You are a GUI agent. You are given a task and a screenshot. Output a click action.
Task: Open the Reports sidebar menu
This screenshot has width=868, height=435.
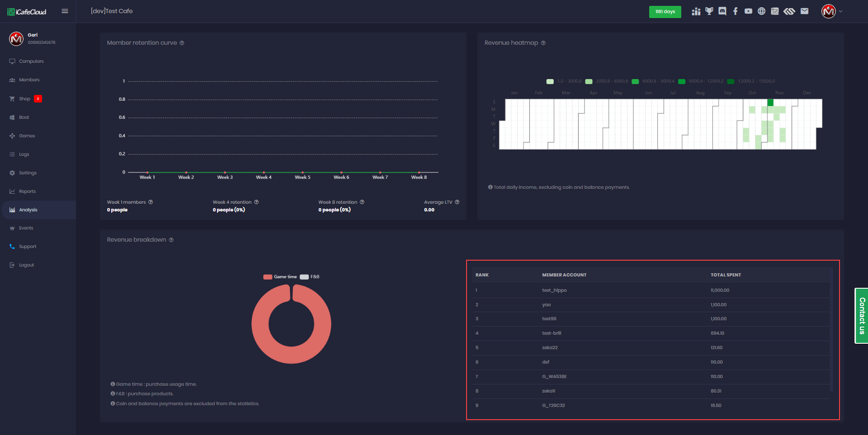(27, 192)
